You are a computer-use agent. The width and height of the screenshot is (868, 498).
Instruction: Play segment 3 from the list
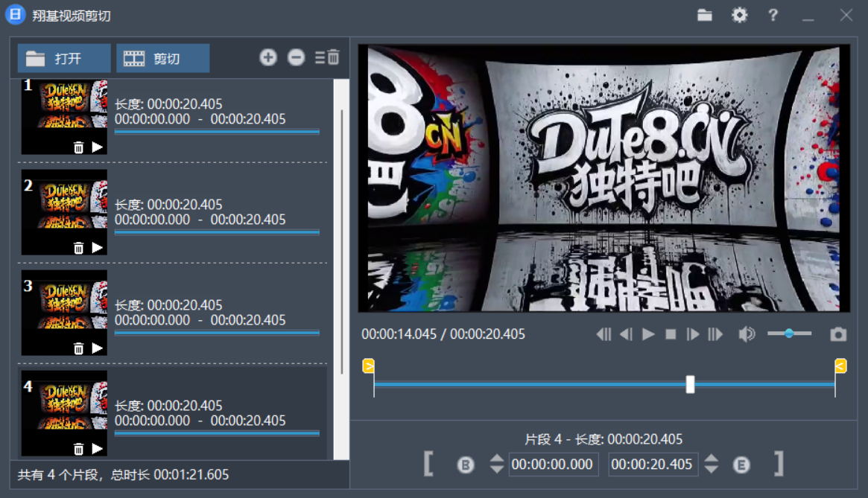[98, 348]
